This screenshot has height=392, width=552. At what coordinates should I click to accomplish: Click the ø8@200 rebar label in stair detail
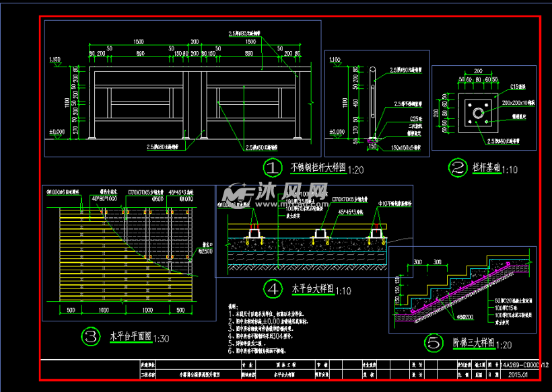465,317
